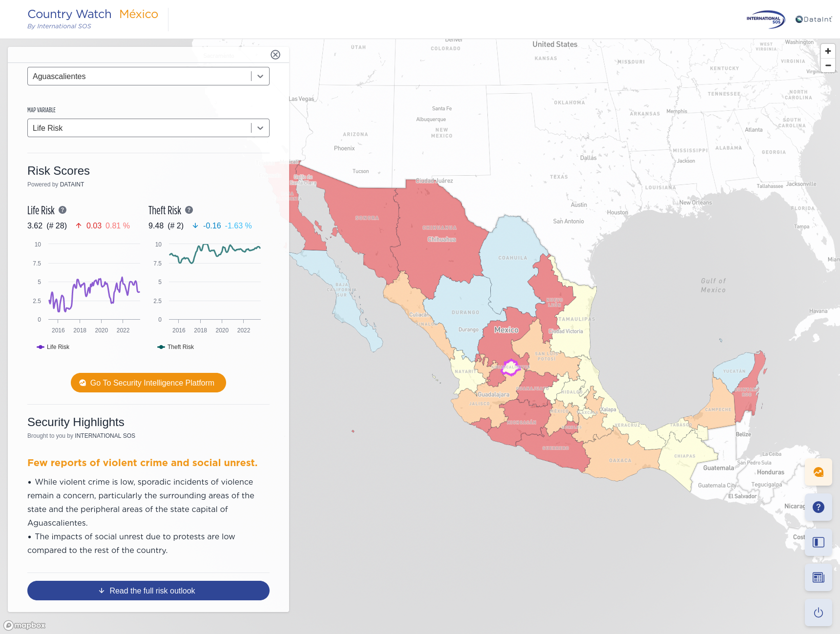Screen dimensions: 840x634
Task: Expand the Life Risk variable selector chevron
Action: point(260,128)
